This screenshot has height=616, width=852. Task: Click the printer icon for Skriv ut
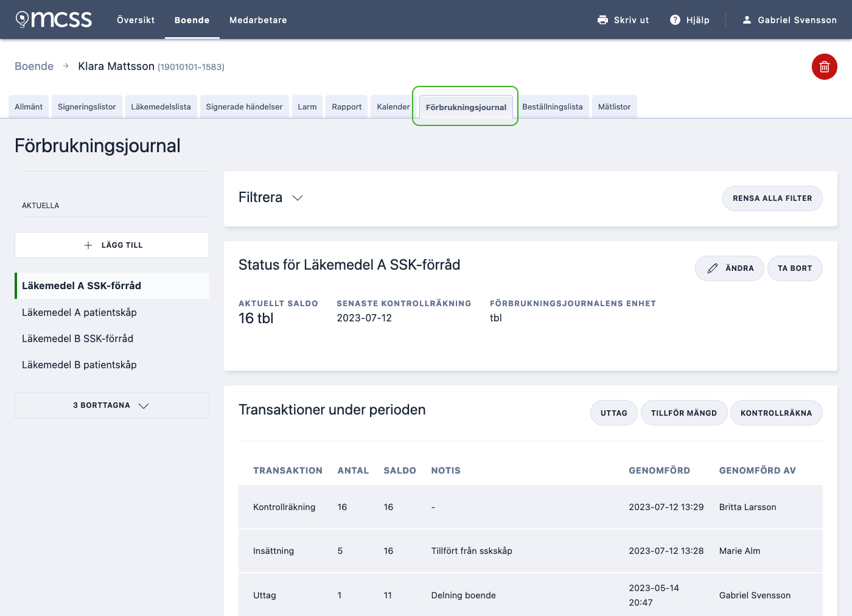(x=602, y=20)
